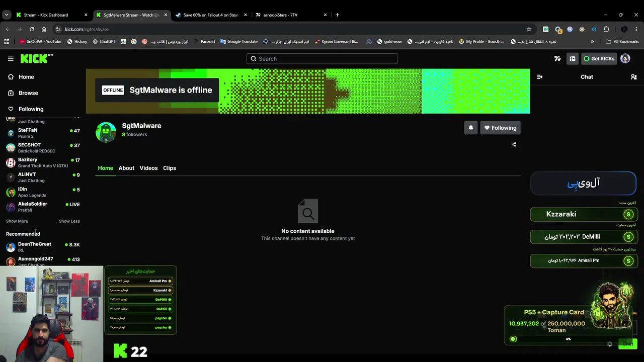Open SnOoPi# - YouTube bookmark
Image resolution: width=644 pixels, height=362 pixels.
click(41, 42)
